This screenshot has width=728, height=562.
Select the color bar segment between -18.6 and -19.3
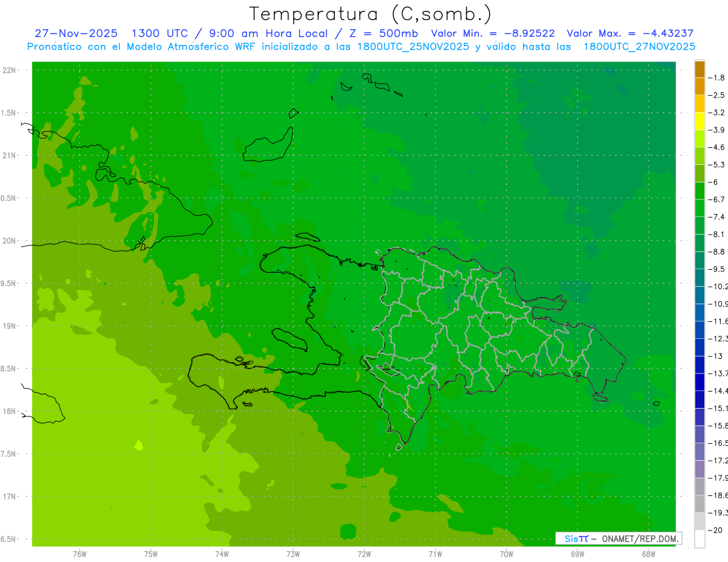pyautogui.click(x=699, y=504)
